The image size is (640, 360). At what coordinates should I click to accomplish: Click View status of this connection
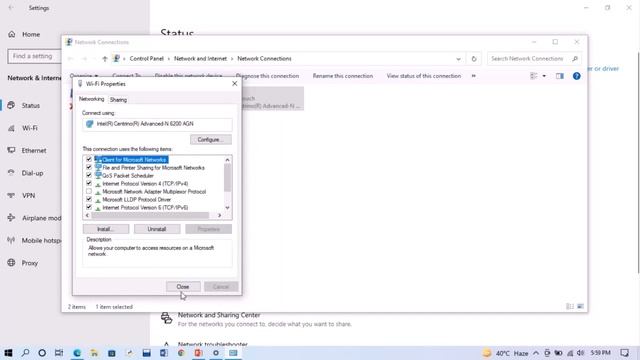tap(424, 76)
